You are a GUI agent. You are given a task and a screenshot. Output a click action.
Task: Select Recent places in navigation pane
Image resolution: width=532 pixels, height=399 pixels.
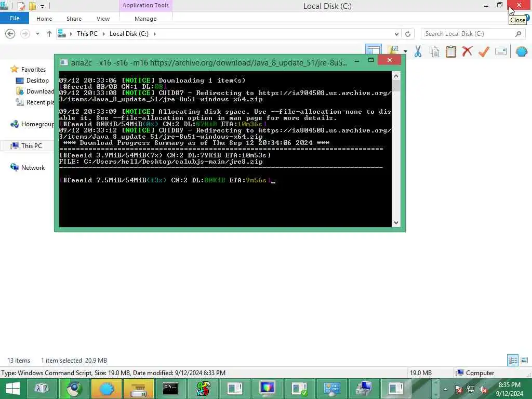35,102
